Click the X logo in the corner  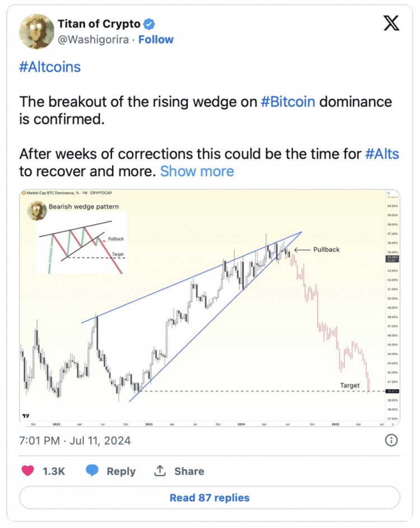coord(390,23)
